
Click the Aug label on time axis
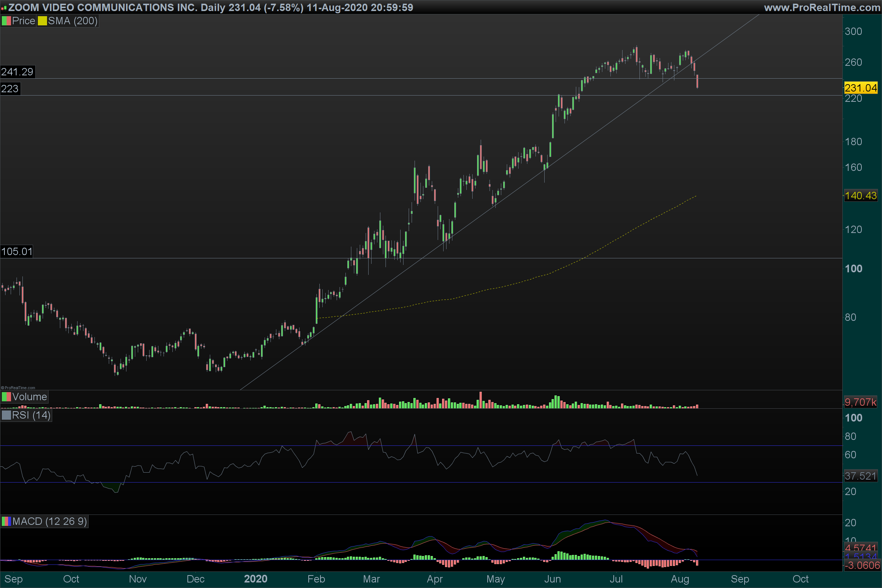680,579
